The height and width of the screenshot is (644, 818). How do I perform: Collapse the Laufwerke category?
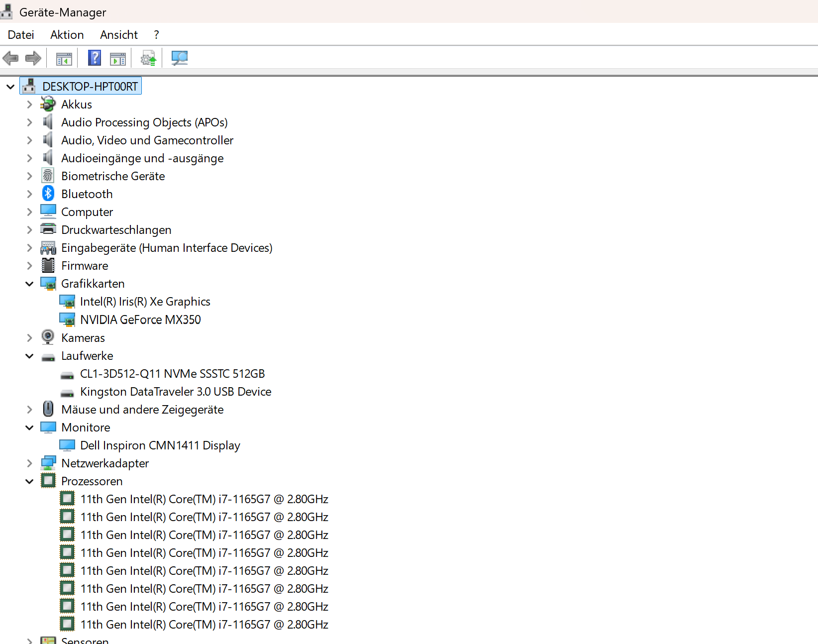[29, 356]
